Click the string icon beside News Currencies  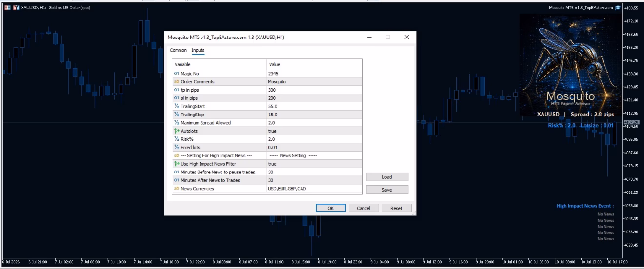pos(176,189)
